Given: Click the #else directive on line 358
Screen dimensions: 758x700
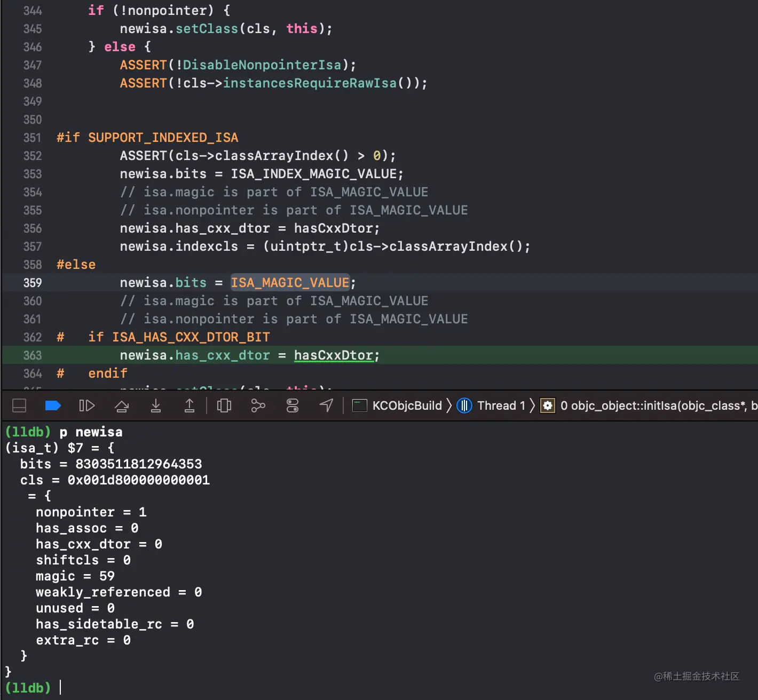Looking at the screenshot, I should pyautogui.click(x=76, y=265).
